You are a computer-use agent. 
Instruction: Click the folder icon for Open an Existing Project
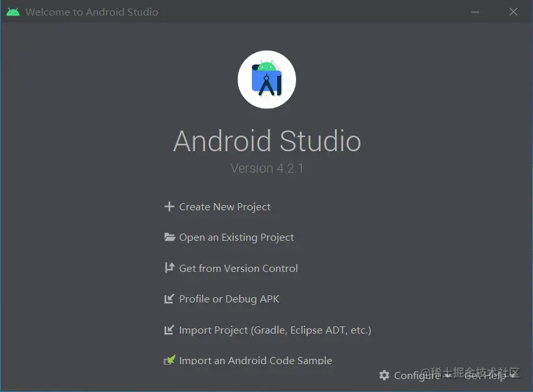(x=169, y=238)
